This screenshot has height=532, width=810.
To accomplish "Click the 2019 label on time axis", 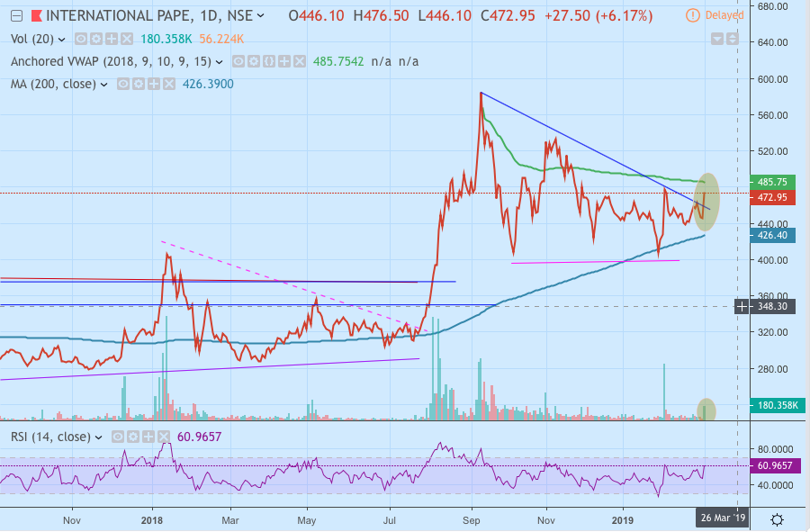I will tap(623, 520).
